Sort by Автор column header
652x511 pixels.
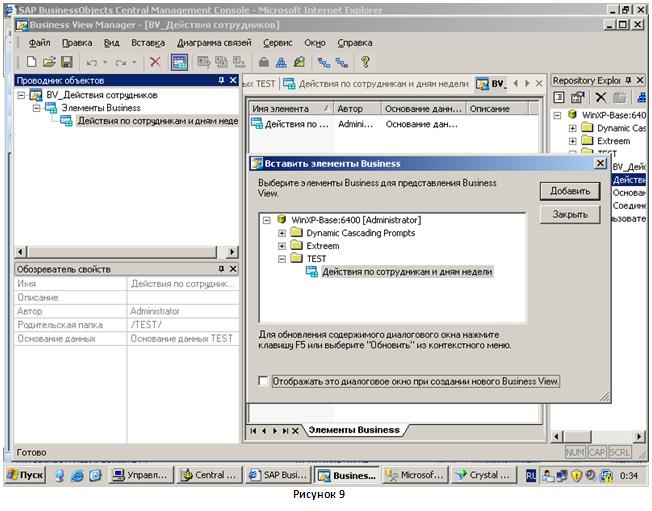[357, 109]
